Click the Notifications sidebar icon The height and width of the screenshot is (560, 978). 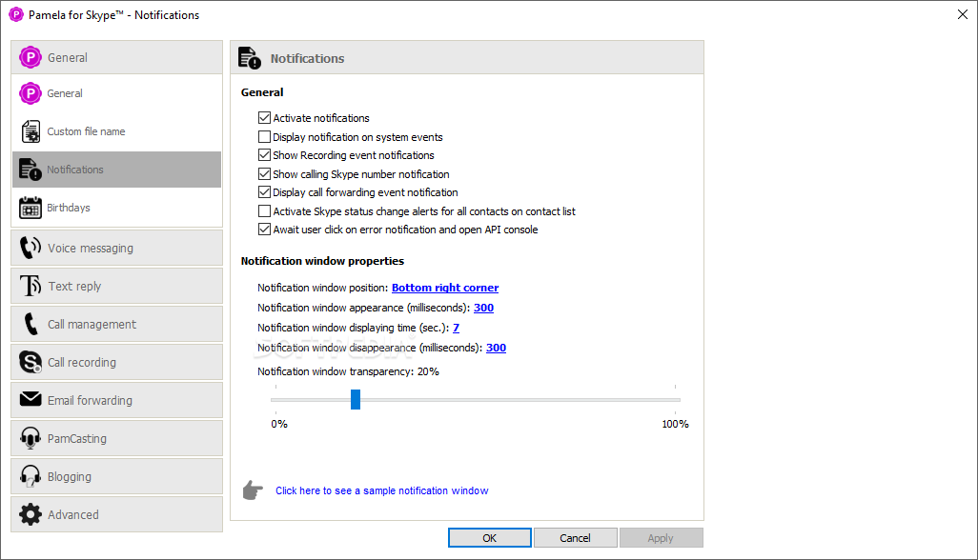pos(30,170)
